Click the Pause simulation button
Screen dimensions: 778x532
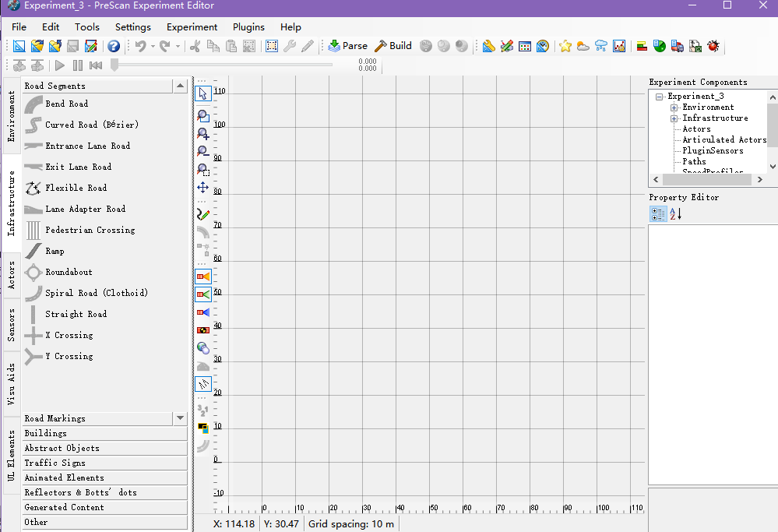pos(78,65)
